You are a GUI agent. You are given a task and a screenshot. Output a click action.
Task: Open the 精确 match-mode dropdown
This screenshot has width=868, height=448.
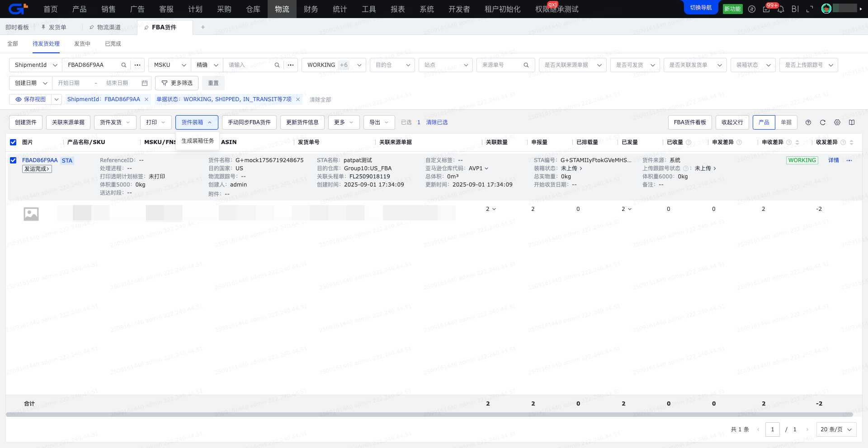(207, 65)
